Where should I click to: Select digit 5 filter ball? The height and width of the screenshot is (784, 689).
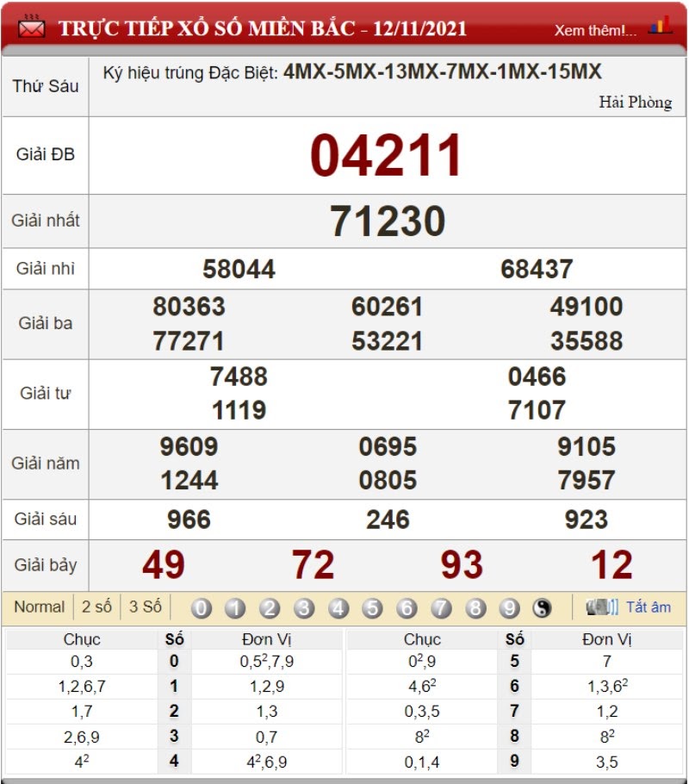[372, 608]
